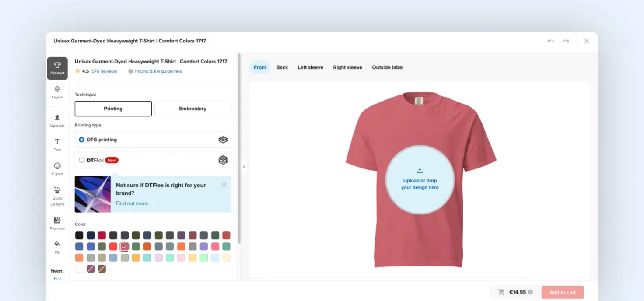Click the price info icon
The image size is (644, 301).
(530, 292)
